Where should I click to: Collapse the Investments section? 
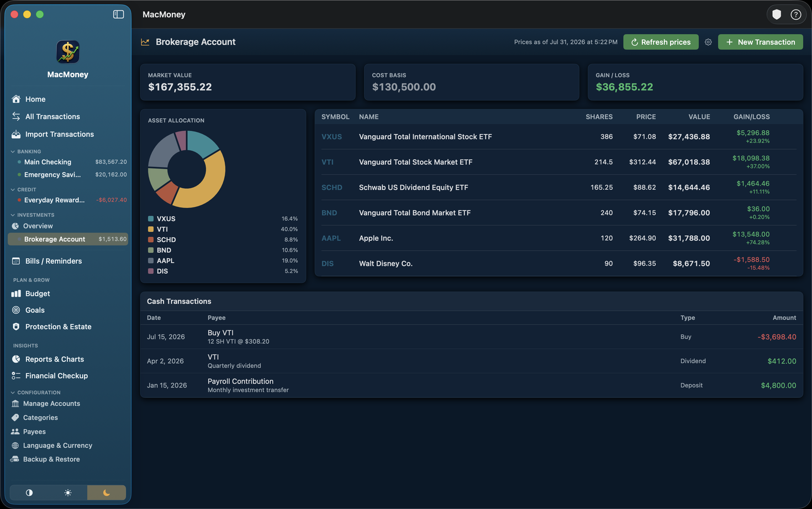[x=13, y=215]
